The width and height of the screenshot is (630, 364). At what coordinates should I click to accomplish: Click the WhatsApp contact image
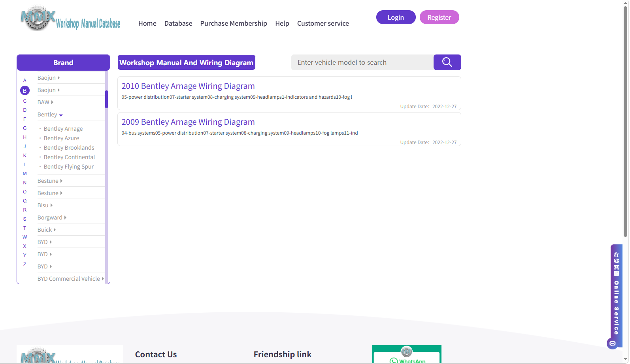[x=407, y=354]
